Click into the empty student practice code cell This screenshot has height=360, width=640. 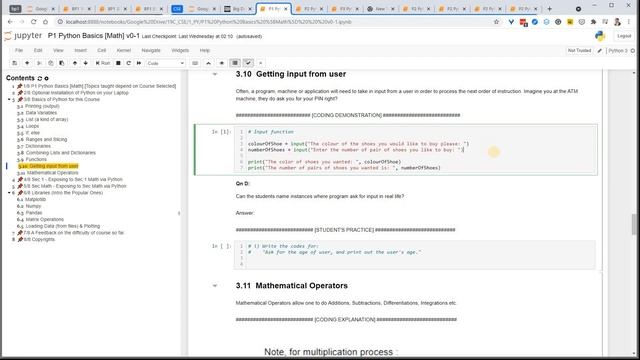click(x=415, y=255)
